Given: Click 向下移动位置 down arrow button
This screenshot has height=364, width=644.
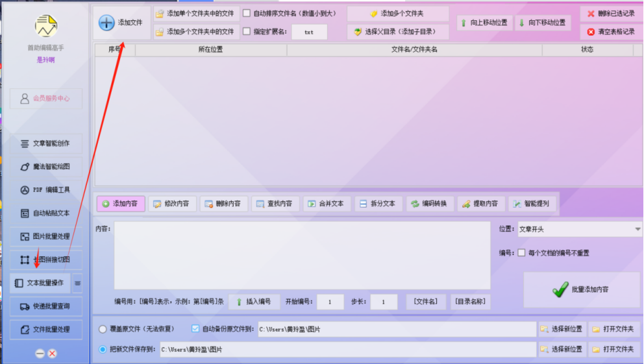Looking at the screenshot, I should 543,23.
